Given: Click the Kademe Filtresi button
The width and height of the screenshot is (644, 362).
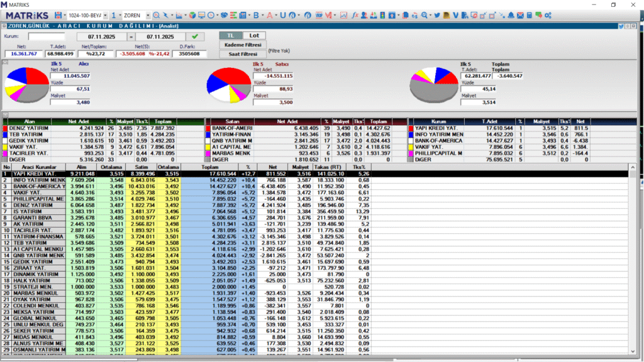Looking at the screenshot, I should coord(241,45).
